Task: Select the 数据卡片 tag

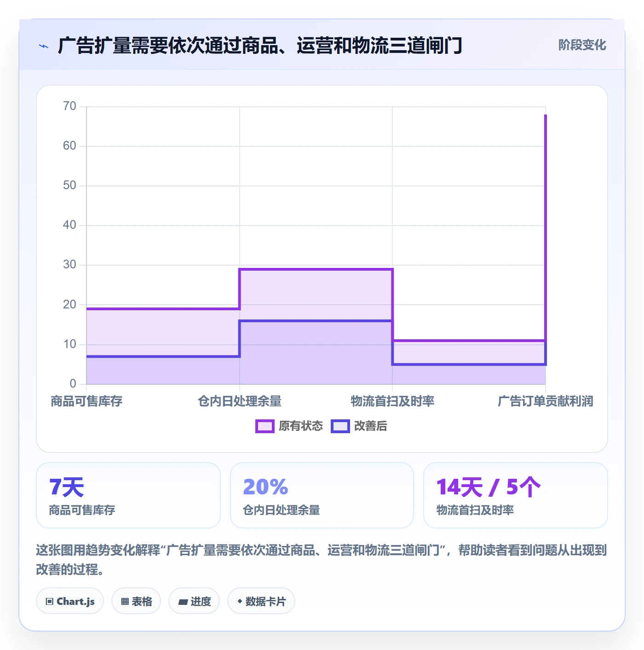Action: click(261, 601)
